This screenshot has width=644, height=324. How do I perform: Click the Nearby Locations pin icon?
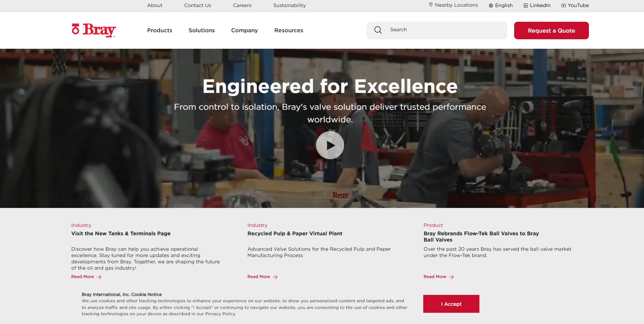tap(431, 5)
